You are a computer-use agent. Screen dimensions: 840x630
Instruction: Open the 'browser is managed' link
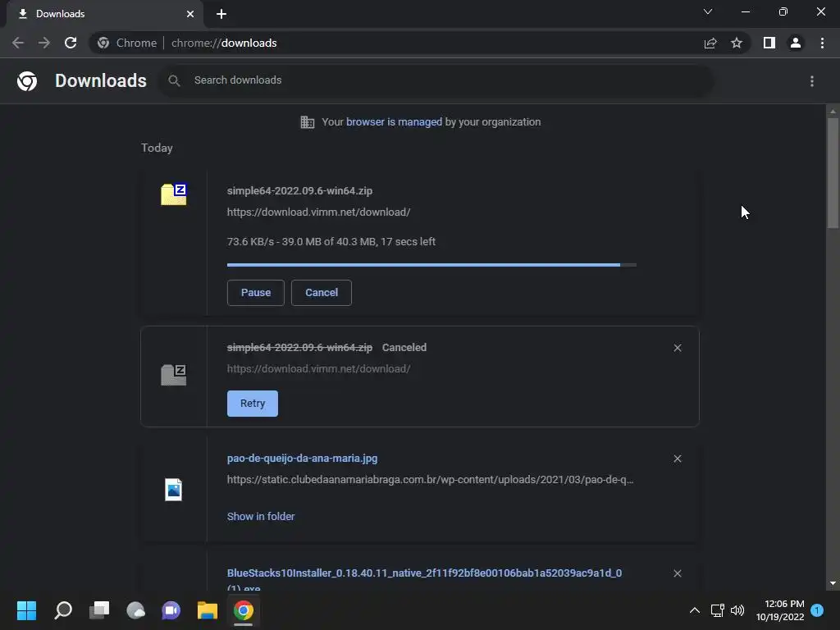(x=395, y=122)
